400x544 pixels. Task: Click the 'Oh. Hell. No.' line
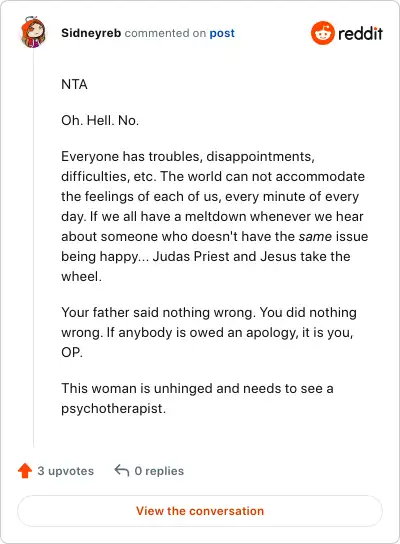[100, 120]
